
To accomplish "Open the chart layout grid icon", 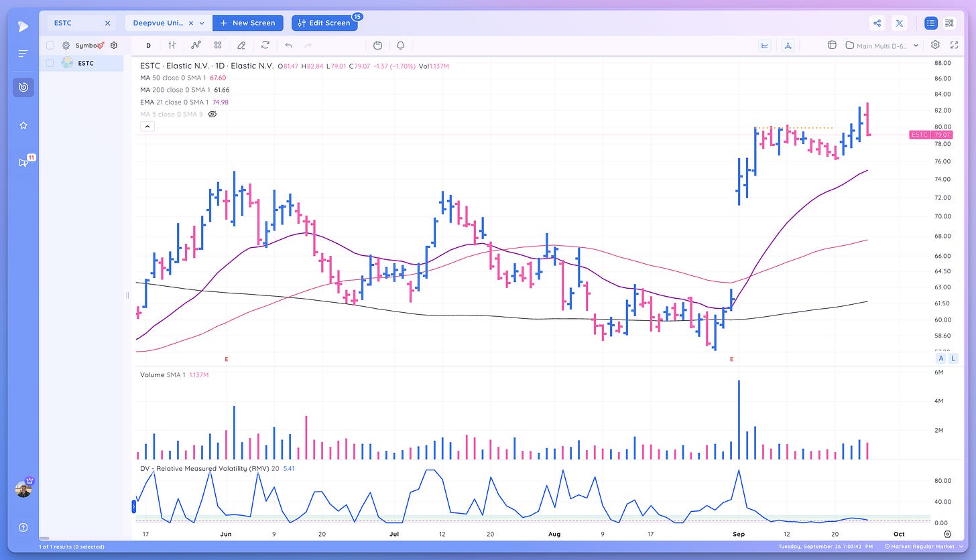I will click(832, 46).
